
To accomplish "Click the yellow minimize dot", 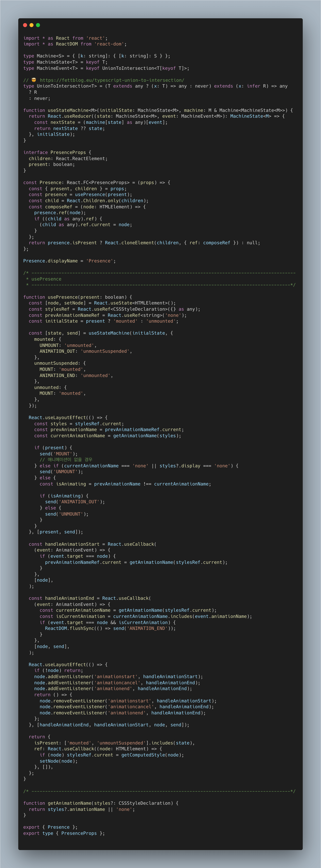I will pos(31,25).
